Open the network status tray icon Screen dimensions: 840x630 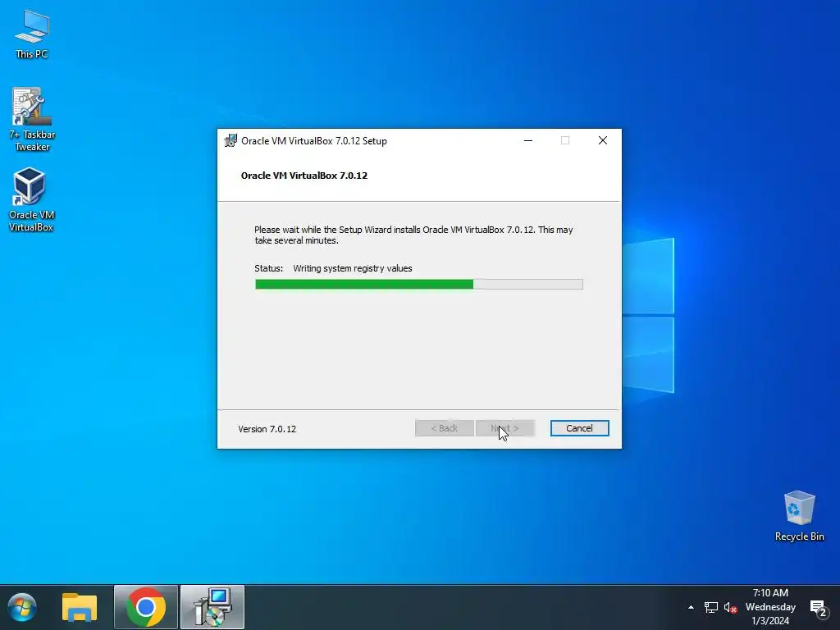[x=711, y=607]
